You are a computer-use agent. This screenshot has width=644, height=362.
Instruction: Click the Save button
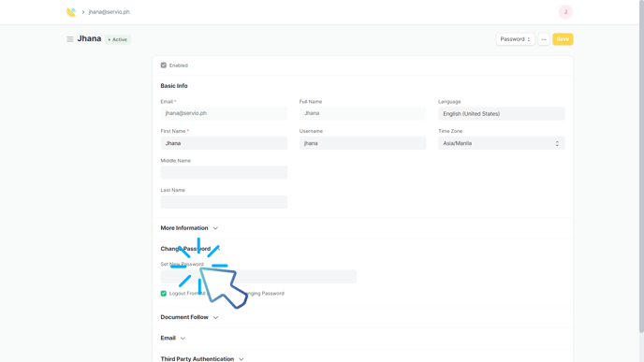tap(563, 39)
